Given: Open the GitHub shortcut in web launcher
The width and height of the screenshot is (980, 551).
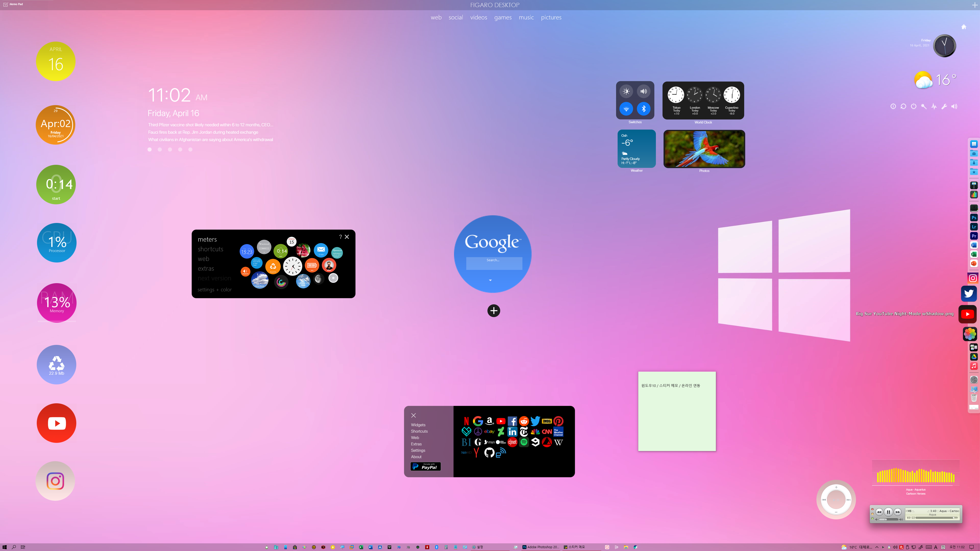Looking at the screenshot, I should coord(489,453).
